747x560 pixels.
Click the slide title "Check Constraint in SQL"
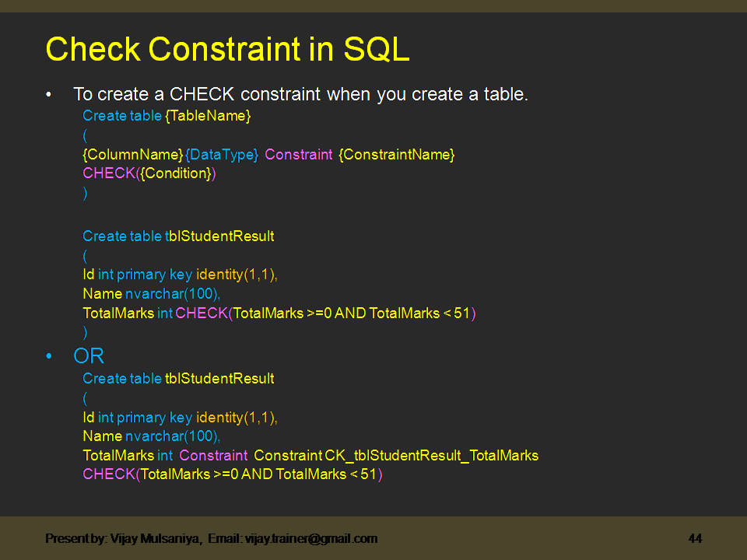(x=227, y=49)
